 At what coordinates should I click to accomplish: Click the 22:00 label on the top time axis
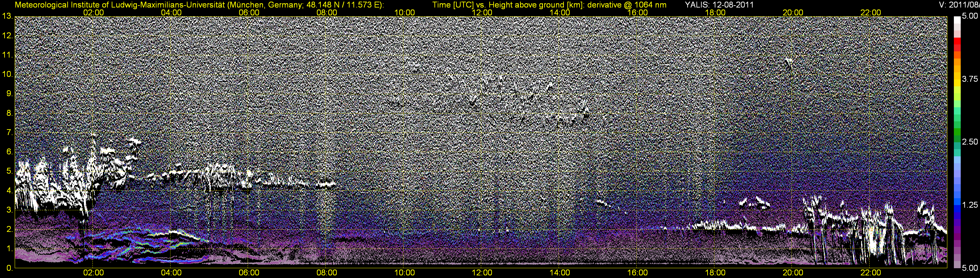point(871,12)
